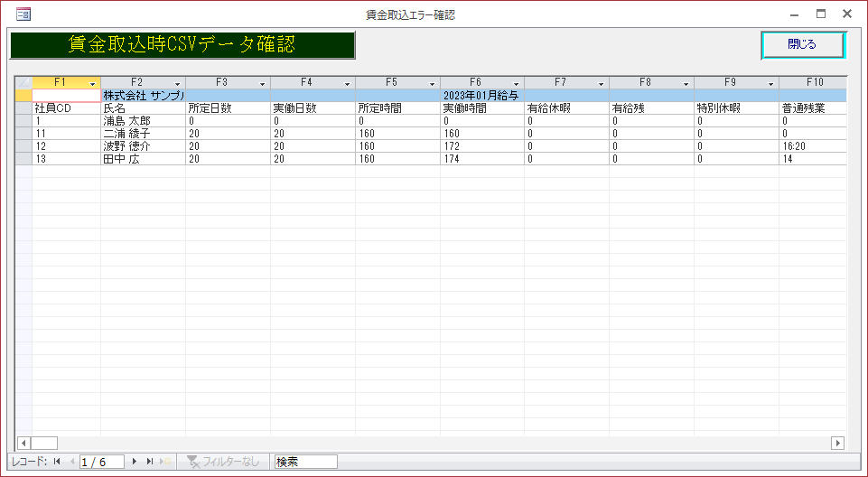Click the current record number field
868x477 pixels.
click(x=102, y=462)
